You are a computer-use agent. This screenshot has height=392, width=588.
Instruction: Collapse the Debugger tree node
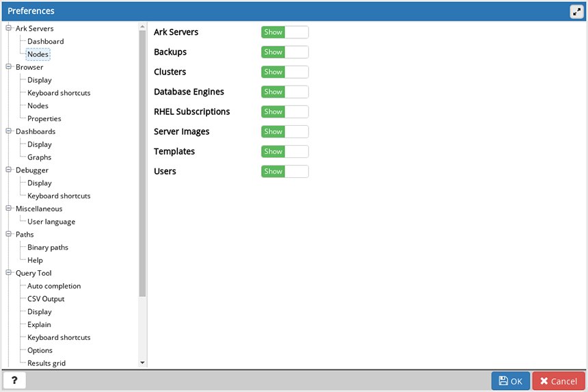click(9, 170)
